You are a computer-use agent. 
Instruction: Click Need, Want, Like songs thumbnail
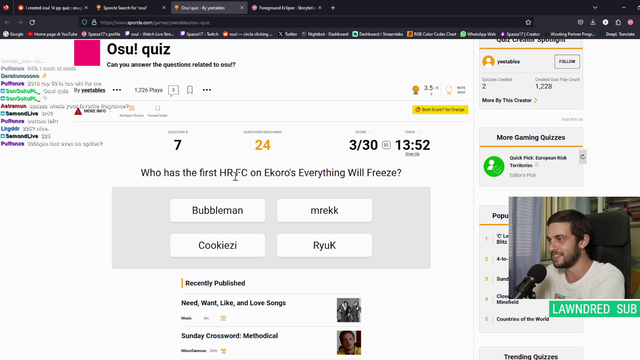[x=349, y=310]
